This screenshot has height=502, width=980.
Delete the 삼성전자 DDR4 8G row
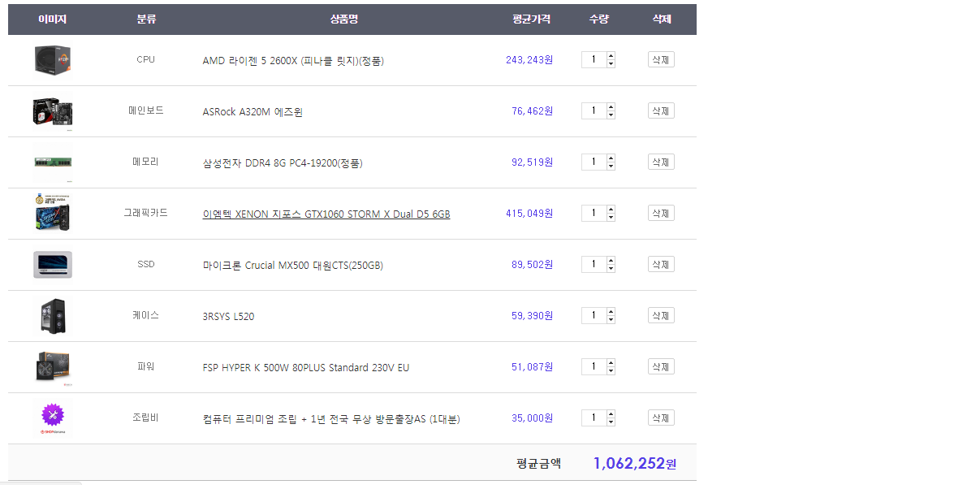pos(661,162)
